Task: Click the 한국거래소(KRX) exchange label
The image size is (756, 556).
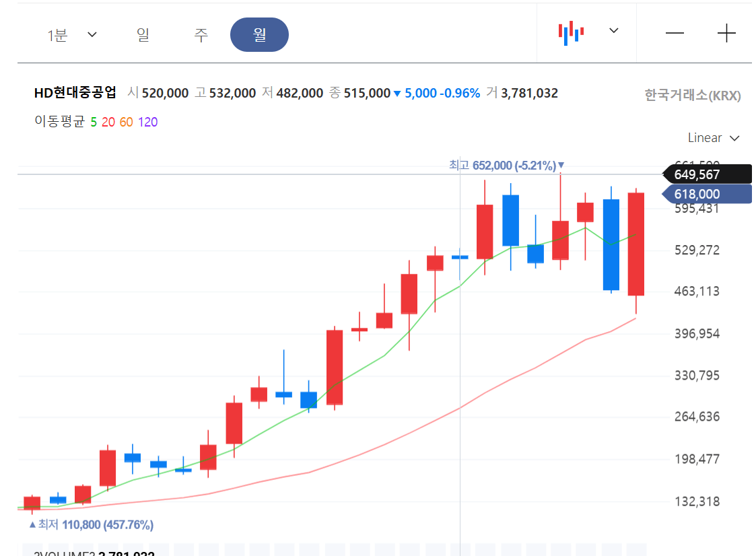Action: click(x=693, y=96)
